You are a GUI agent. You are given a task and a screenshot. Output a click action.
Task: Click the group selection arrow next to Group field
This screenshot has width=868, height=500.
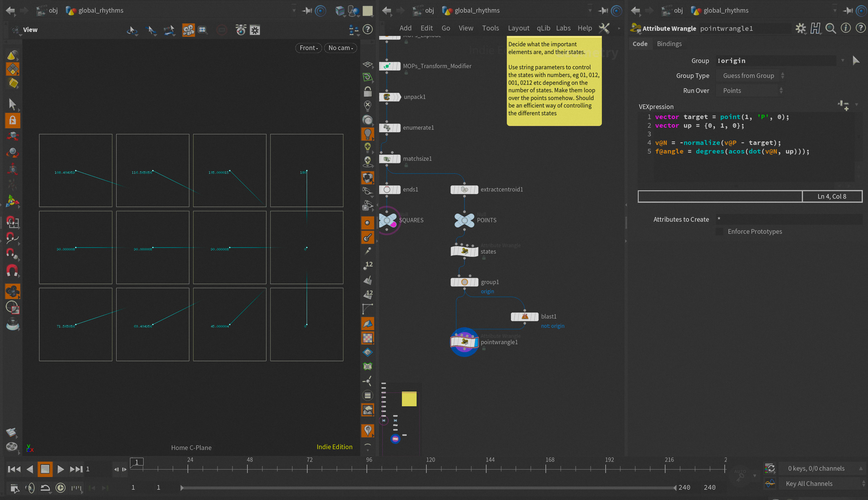[856, 61]
